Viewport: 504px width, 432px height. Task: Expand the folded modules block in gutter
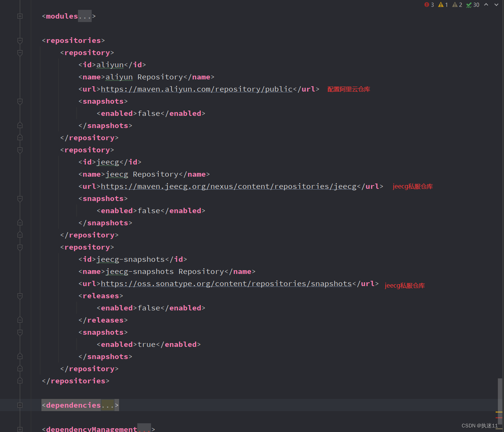20,16
